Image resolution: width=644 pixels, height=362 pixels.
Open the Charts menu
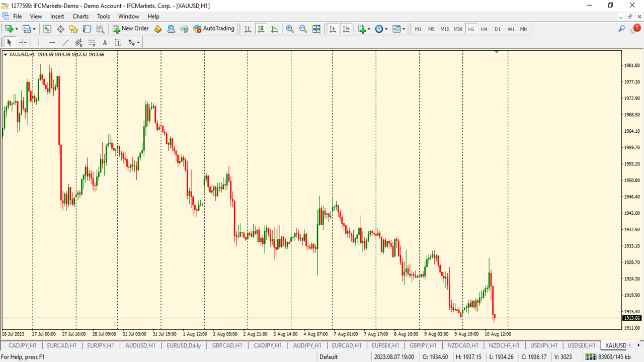[80, 16]
